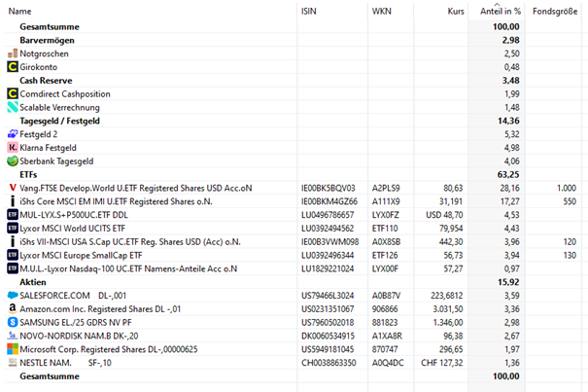Click the Festgeld 2 icon
Viewport: 588px width, 392px height.
(13, 134)
